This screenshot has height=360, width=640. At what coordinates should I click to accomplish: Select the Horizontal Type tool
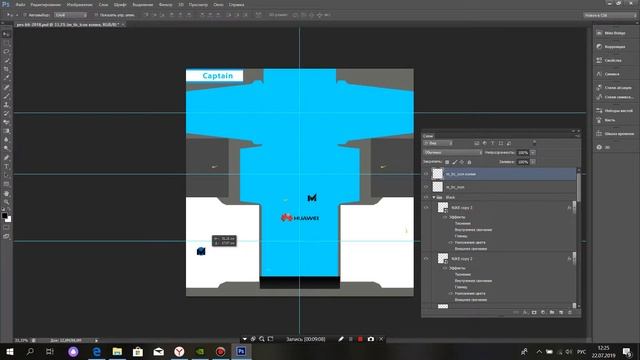pos(6,167)
